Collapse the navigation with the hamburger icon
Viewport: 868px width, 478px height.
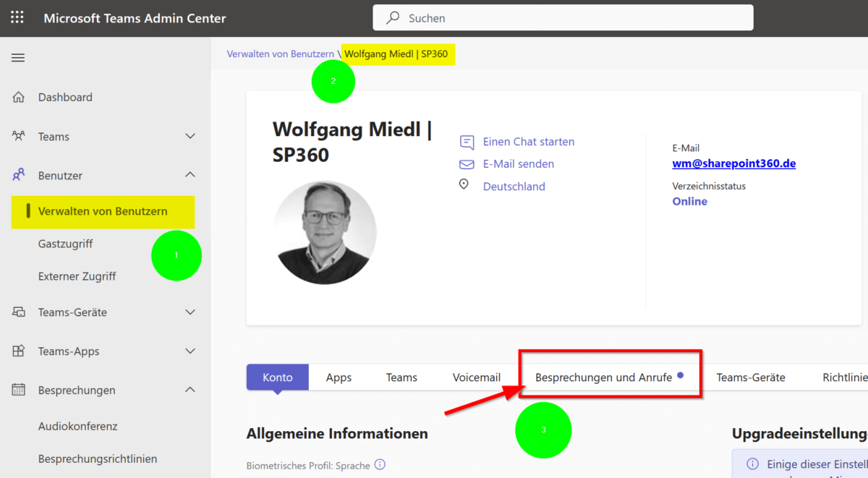pos(18,58)
